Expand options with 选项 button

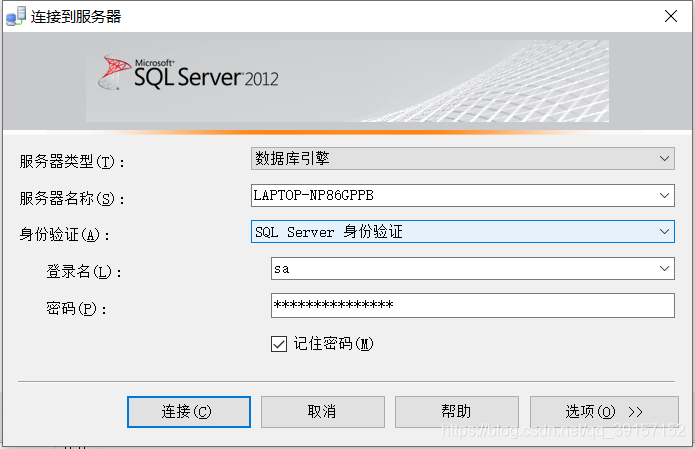604,412
